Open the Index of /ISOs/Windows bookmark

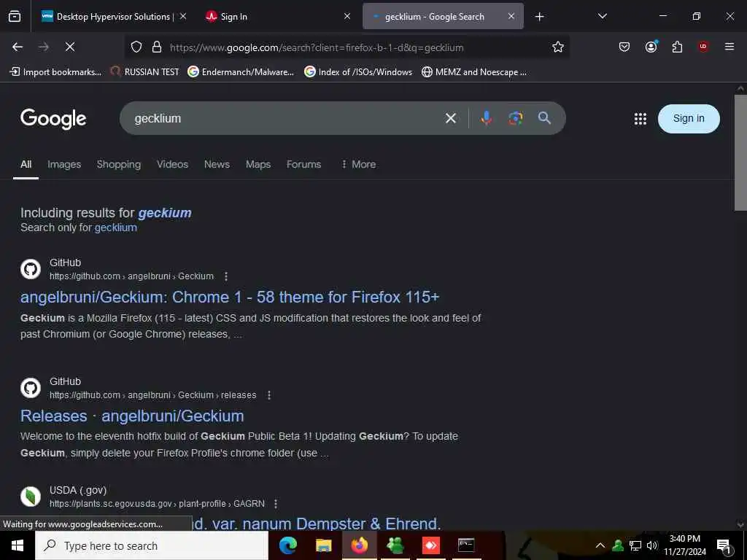[358, 72]
